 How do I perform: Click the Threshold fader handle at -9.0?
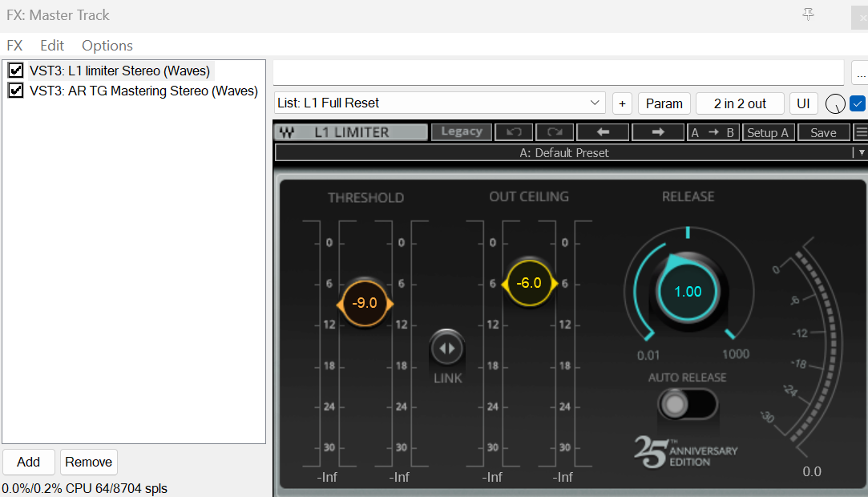[365, 303]
